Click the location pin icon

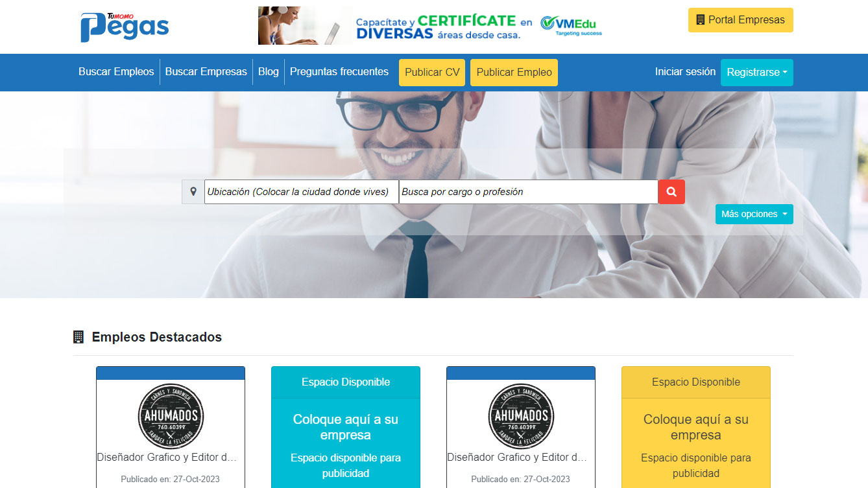(193, 192)
